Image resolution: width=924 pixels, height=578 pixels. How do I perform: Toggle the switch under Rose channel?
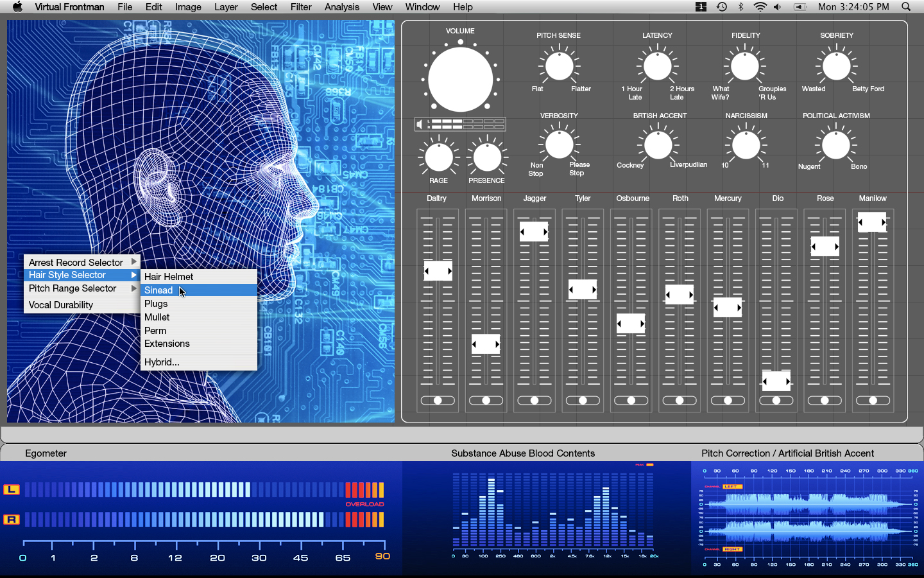click(825, 400)
